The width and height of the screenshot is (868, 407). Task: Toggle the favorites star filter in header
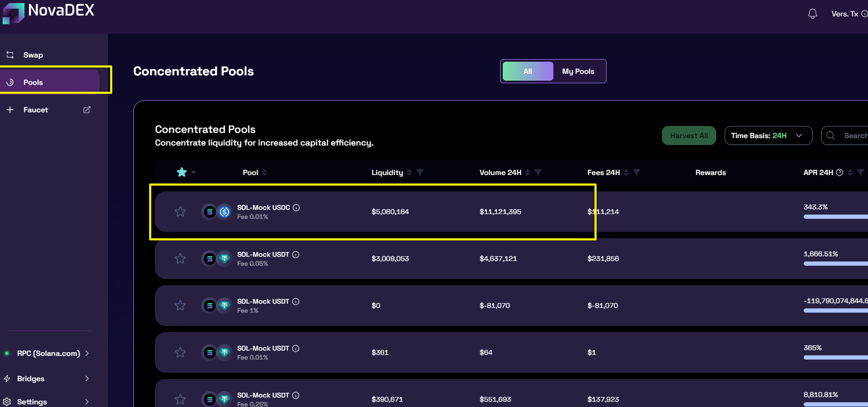click(x=182, y=172)
